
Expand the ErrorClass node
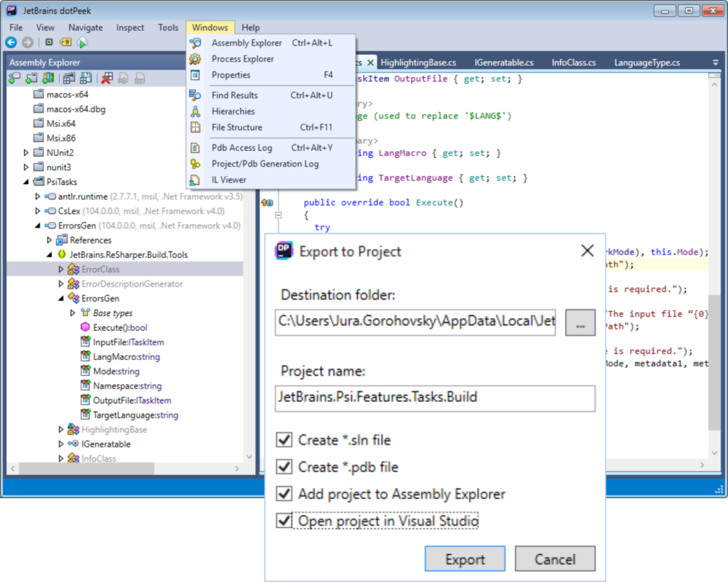pyautogui.click(x=61, y=269)
